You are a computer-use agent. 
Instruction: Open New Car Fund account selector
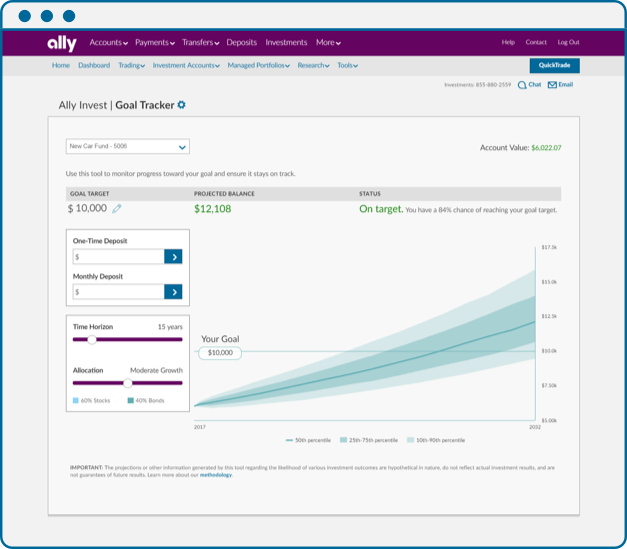click(x=128, y=146)
